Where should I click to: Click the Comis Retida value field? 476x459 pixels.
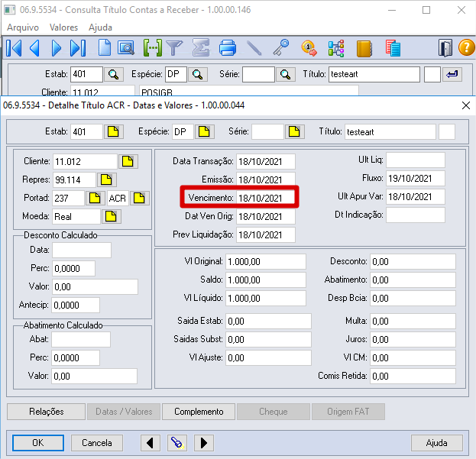(413, 377)
